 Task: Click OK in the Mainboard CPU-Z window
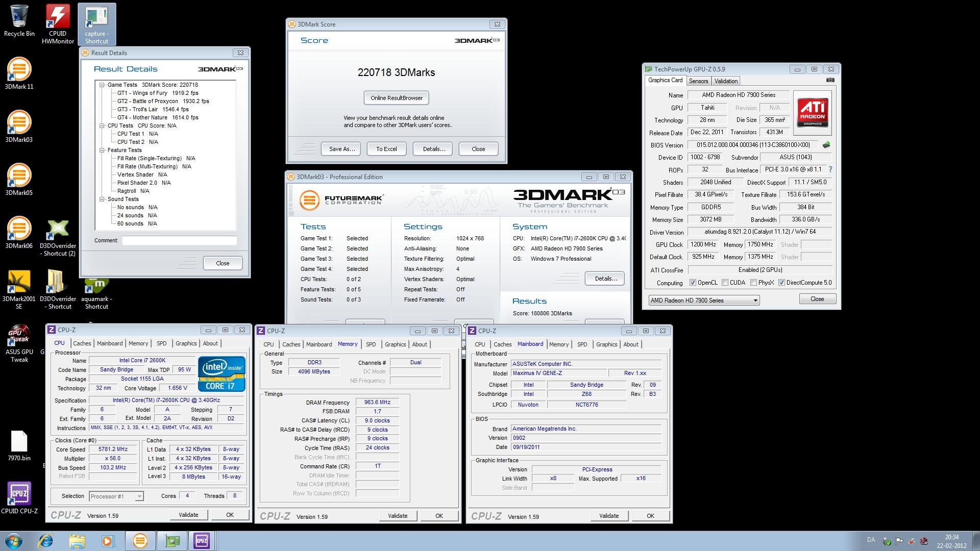pos(650,516)
